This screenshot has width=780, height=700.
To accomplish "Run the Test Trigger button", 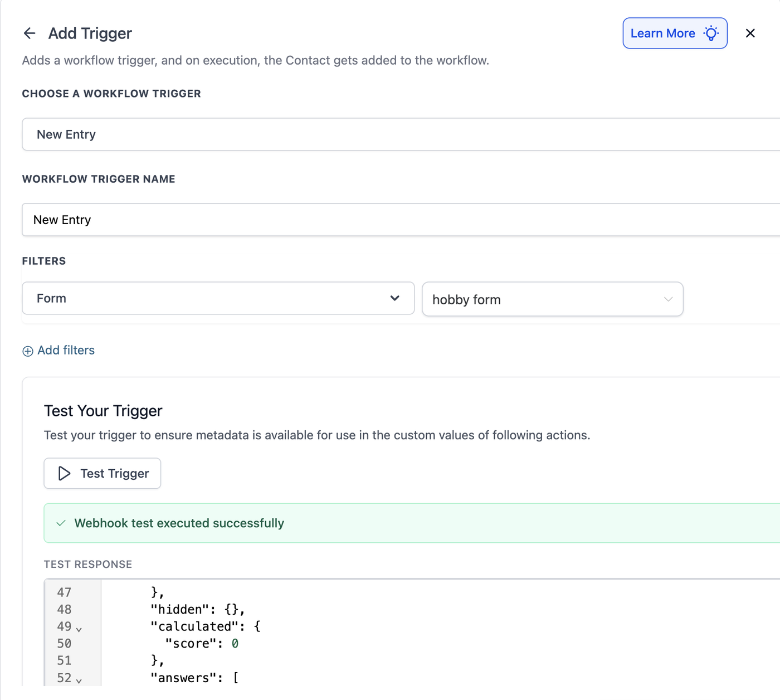I will 103,473.
